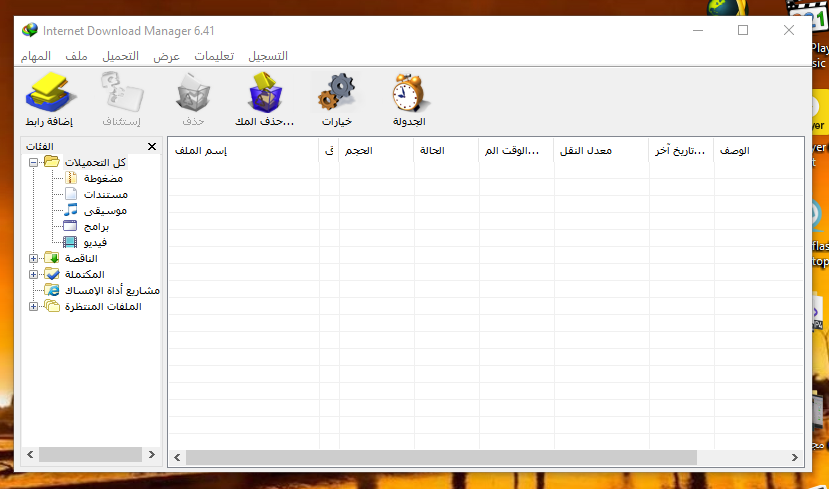
Task: Open the ملف menu
Action: pyautogui.click(x=76, y=56)
